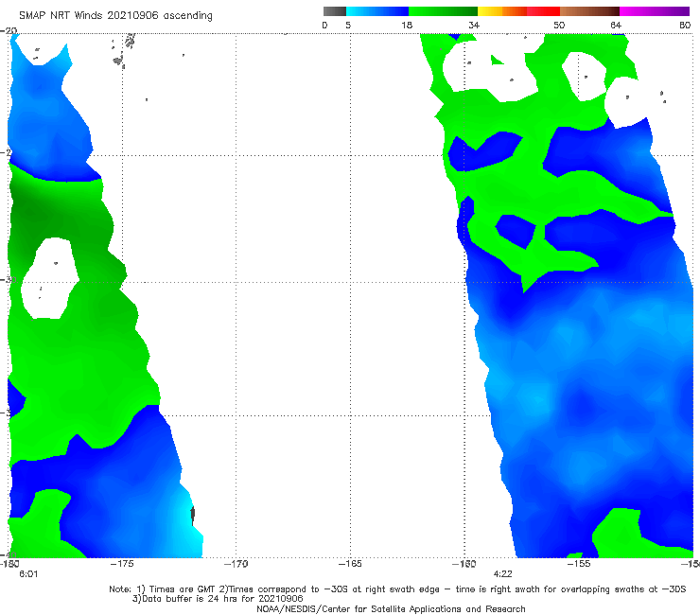The width and height of the screenshot is (700, 615).
Task: Click the longitude axis label '-155'
Action: [579, 564]
